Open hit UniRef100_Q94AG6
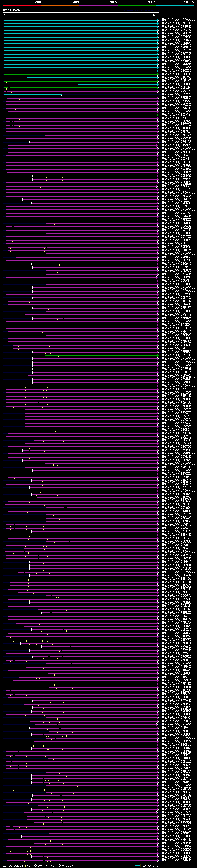Image resolution: width=197 pixels, height=868 pixels. point(177,216)
